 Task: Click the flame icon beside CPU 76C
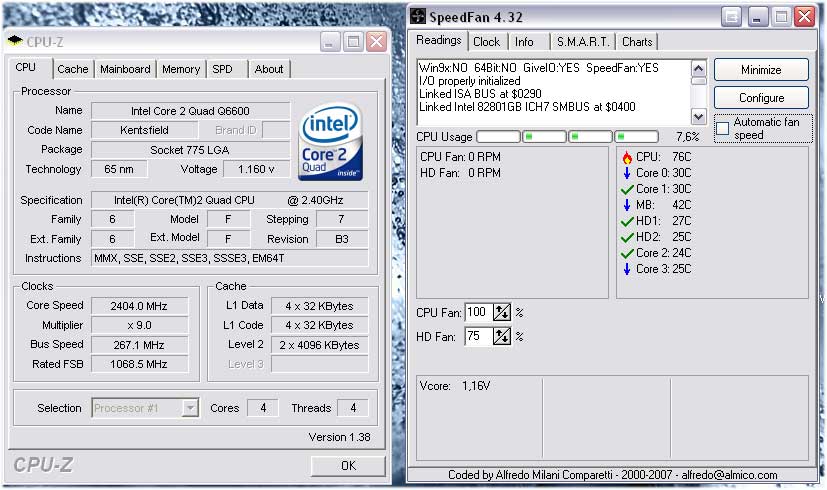[x=627, y=157]
